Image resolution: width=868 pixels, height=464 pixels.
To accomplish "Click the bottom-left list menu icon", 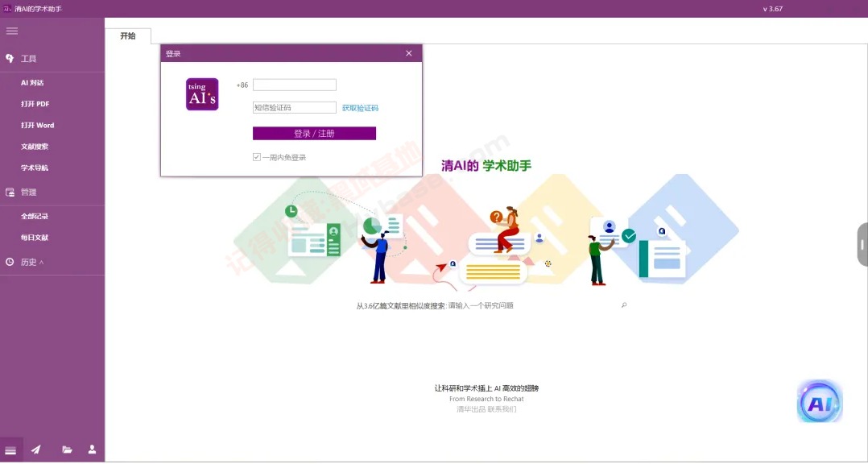I will pyautogui.click(x=10, y=449).
